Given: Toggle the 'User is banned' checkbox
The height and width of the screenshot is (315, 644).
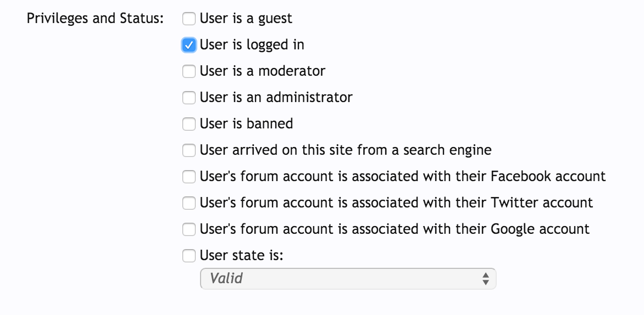Looking at the screenshot, I should tap(189, 124).
